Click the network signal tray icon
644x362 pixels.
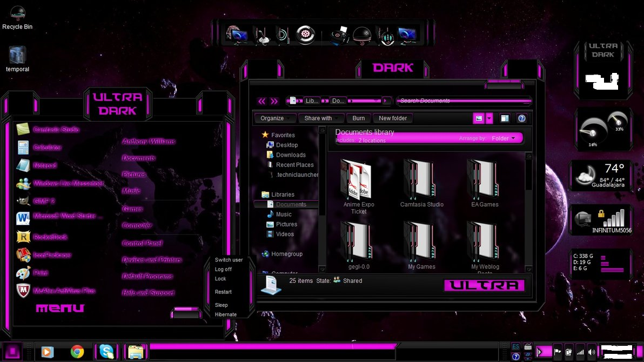point(580,352)
